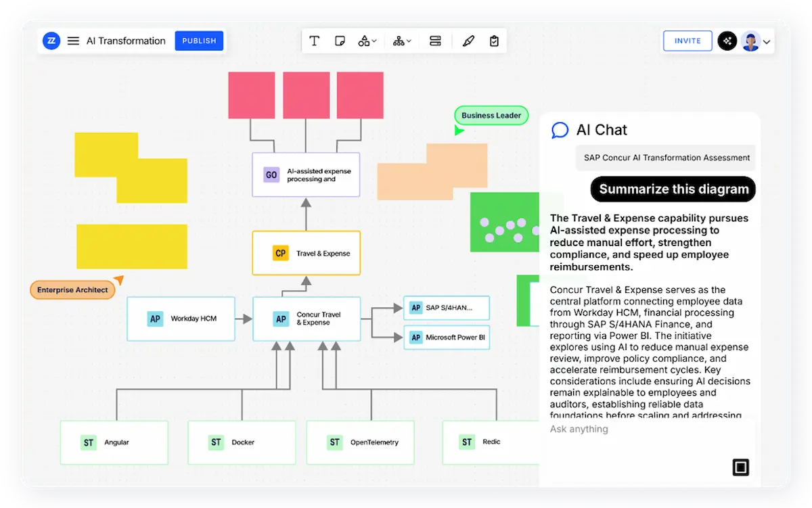Open the Shapes tool dropdown
Image resolution: width=812 pixels, height=508 pixels.
pyautogui.click(x=367, y=41)
